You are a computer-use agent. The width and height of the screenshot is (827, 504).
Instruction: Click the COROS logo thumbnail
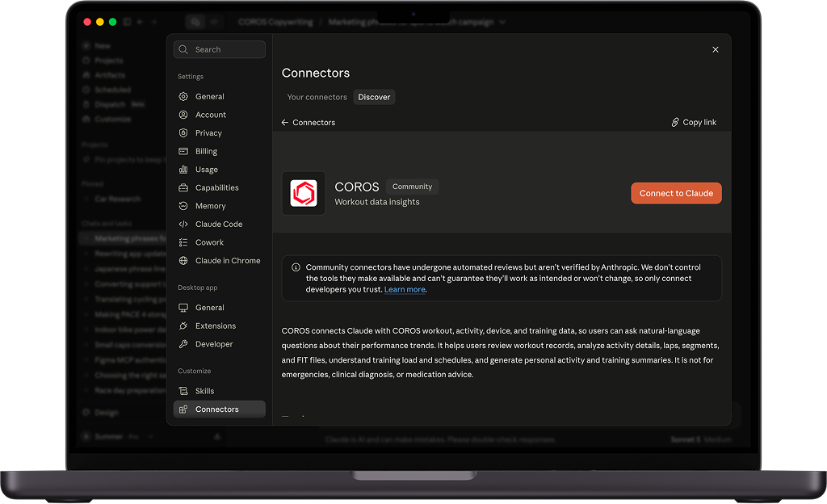point(304,194)
